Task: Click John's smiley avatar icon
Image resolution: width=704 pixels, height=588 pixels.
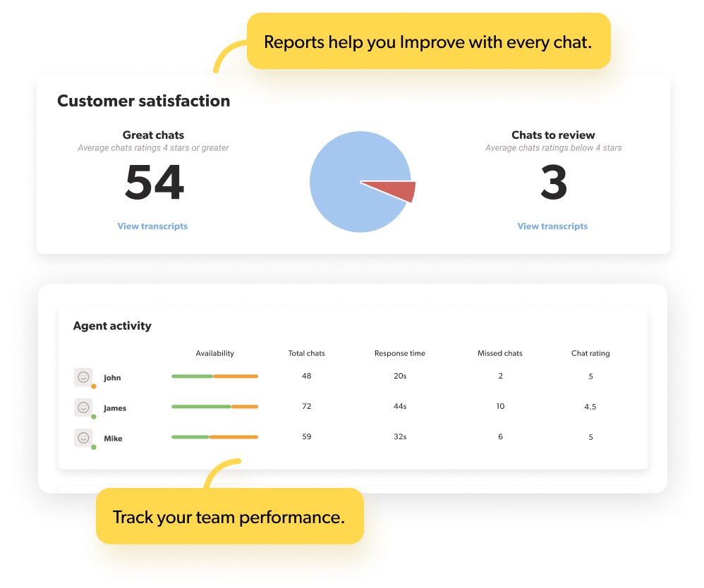Action: [x=84, y=376]
